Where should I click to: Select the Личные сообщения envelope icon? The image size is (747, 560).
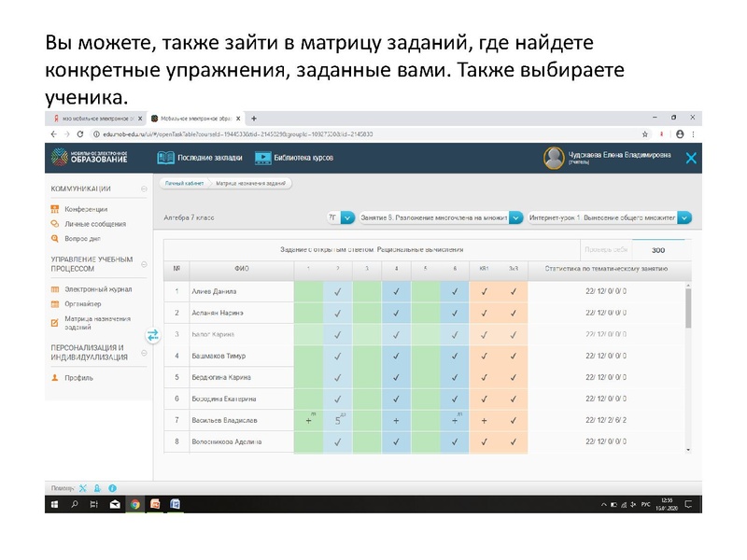click(x=53, y=223)
